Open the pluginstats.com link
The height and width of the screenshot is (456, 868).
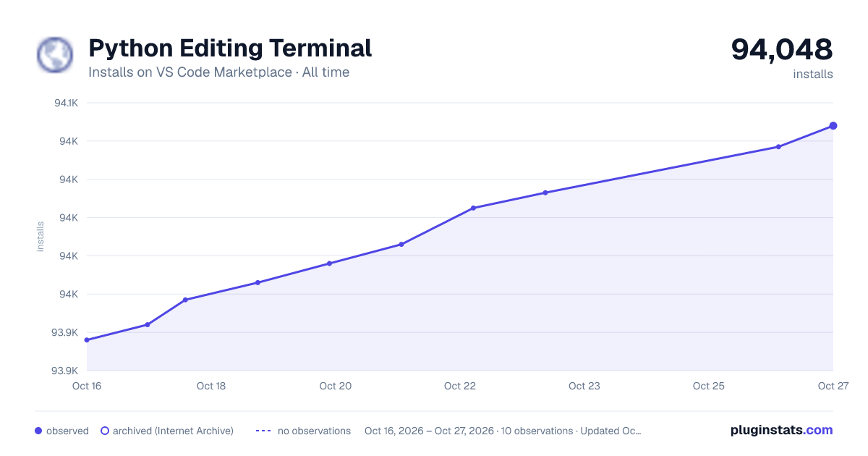click(x=782, y=430)
